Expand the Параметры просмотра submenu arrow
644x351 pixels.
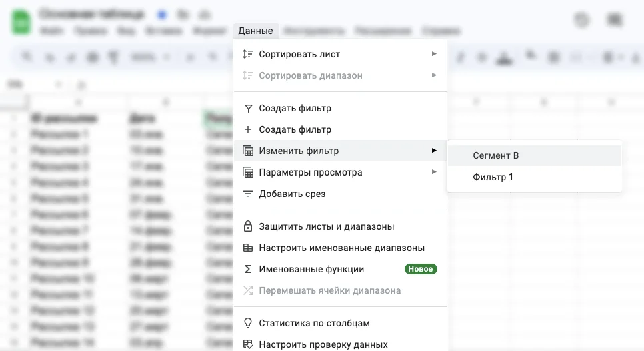click(434, 172)
